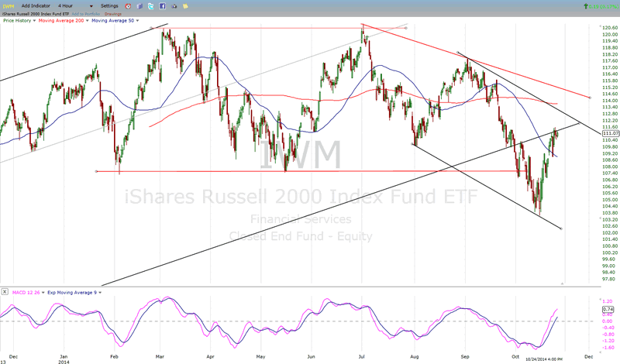This screenshot has height=364, width=620.
Task: Close the MACD panel with X icon
Action: [5, 292]
